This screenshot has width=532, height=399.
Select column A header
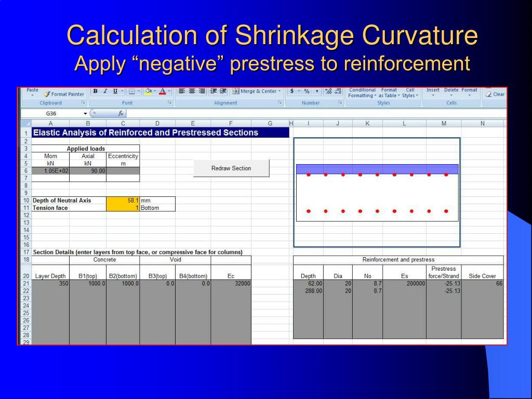50,124
